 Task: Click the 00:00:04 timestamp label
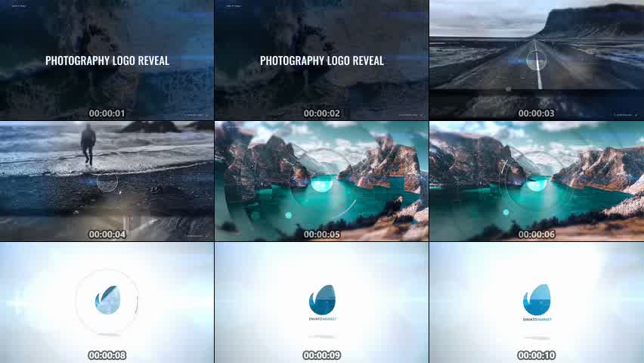[107, 234]
